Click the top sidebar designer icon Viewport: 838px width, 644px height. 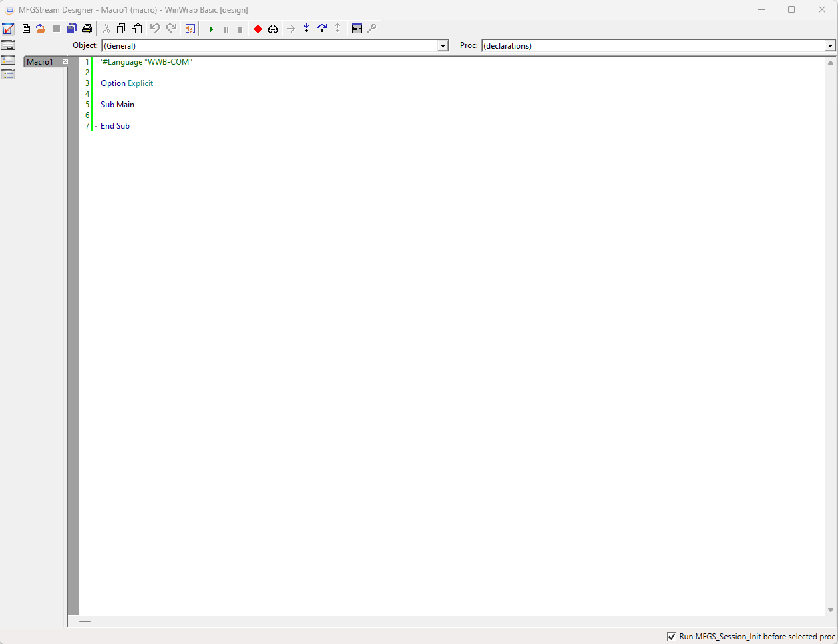click(x=8, y=29)
